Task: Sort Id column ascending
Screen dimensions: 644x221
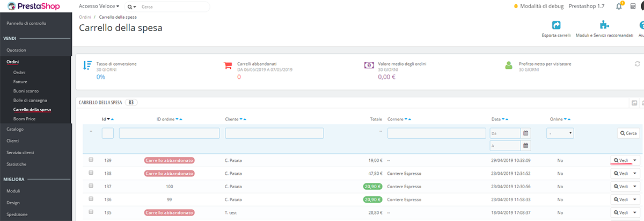Action: click(113, 119)
